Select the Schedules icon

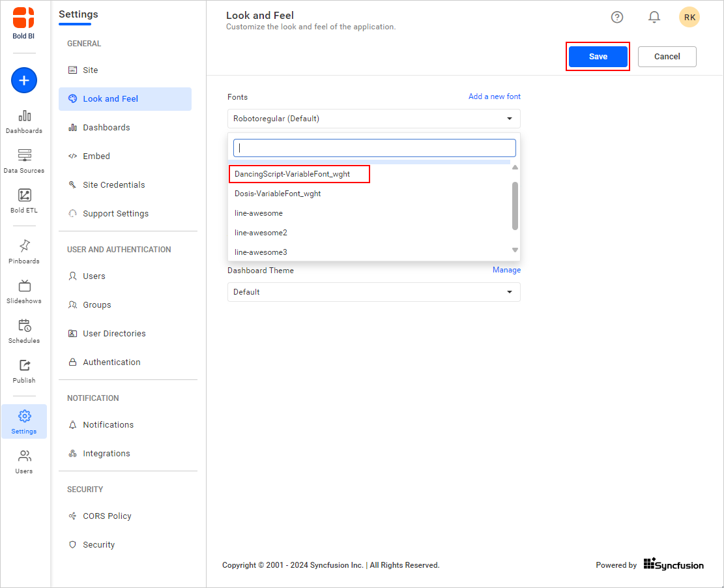click(x=24, y=331)
